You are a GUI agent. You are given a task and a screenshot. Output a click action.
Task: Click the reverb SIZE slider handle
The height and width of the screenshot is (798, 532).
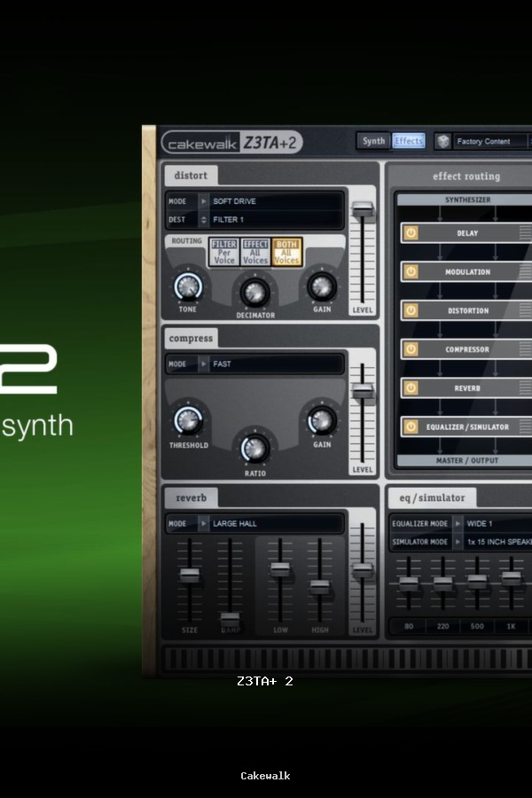[x=190, y=575]
